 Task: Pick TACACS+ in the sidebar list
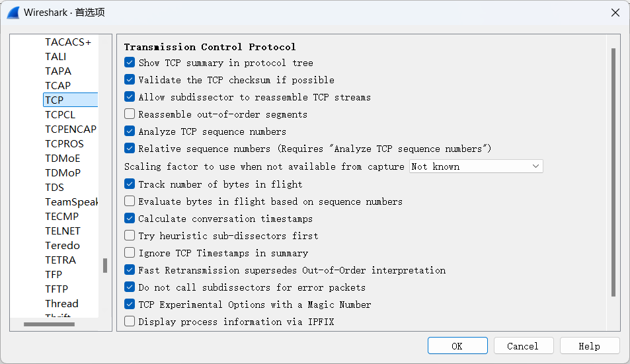[68, 42]
